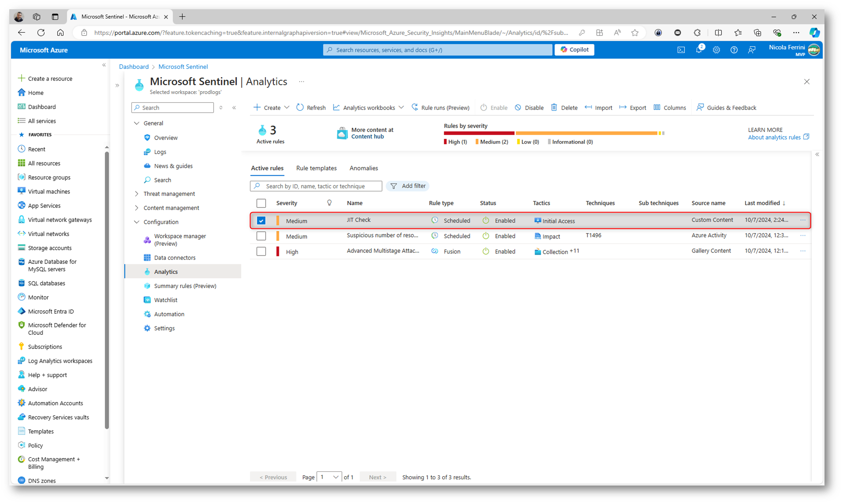Check the Suspicious number of reso... rule
843x504 pixels.
point(261,236)
